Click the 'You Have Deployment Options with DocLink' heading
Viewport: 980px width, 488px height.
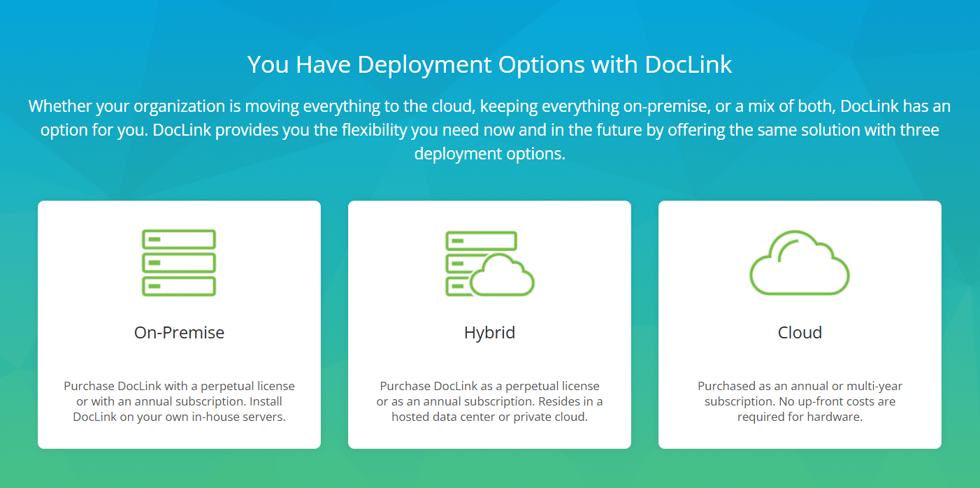[489, 64]
